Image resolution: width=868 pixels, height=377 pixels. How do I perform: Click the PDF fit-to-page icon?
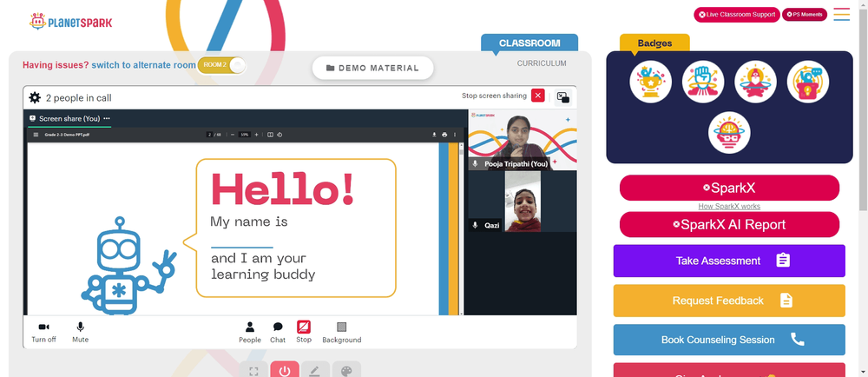[x=270, y=135]
